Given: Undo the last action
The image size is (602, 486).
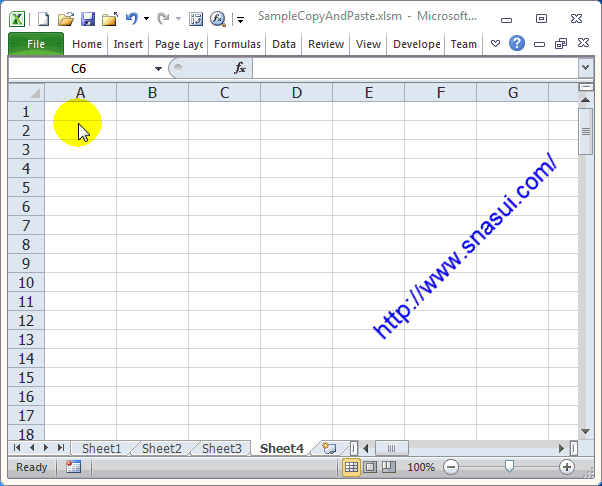Looking at the screenshot, I should [131, 18].
